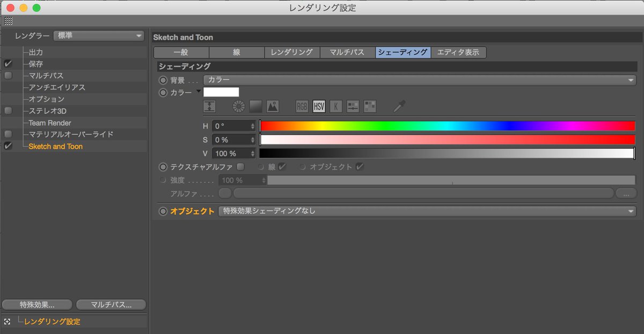Select Sketch and Toon in the settings list

coord(55,146)
